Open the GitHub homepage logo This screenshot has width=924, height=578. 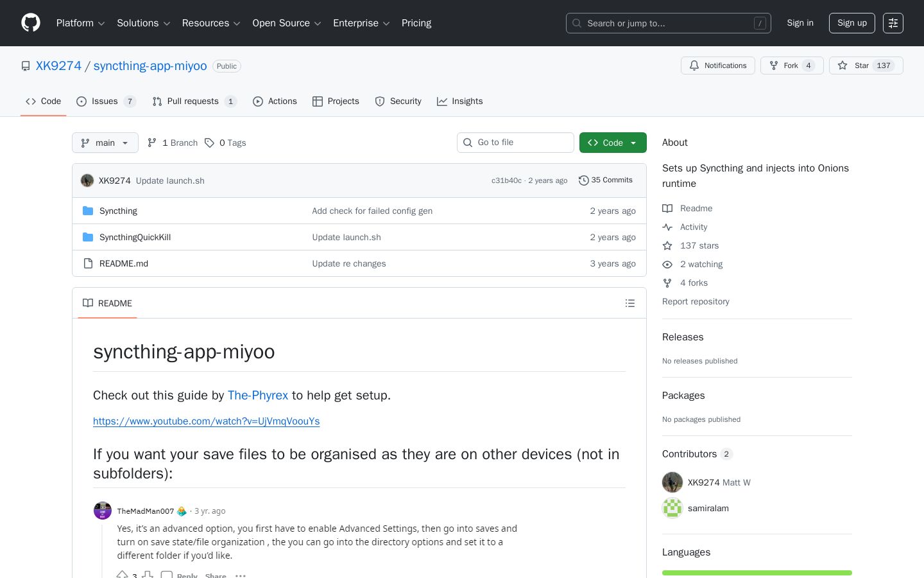tap(31, 23)
